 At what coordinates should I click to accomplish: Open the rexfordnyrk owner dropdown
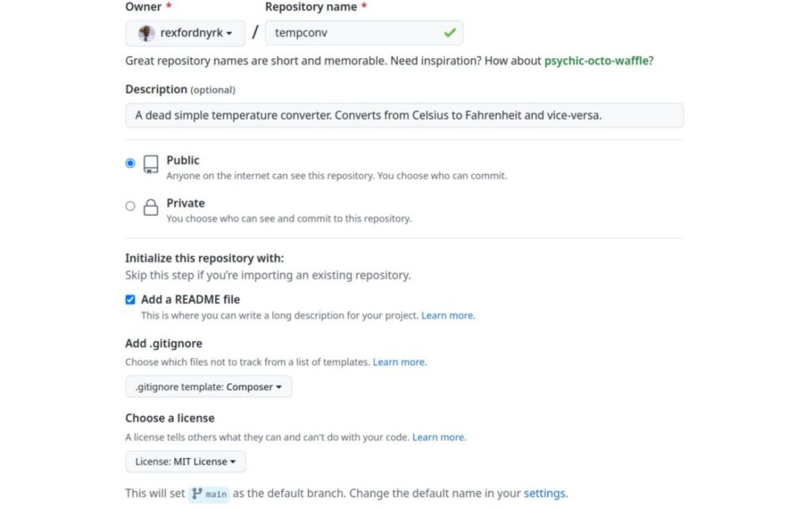pos(186,33)
